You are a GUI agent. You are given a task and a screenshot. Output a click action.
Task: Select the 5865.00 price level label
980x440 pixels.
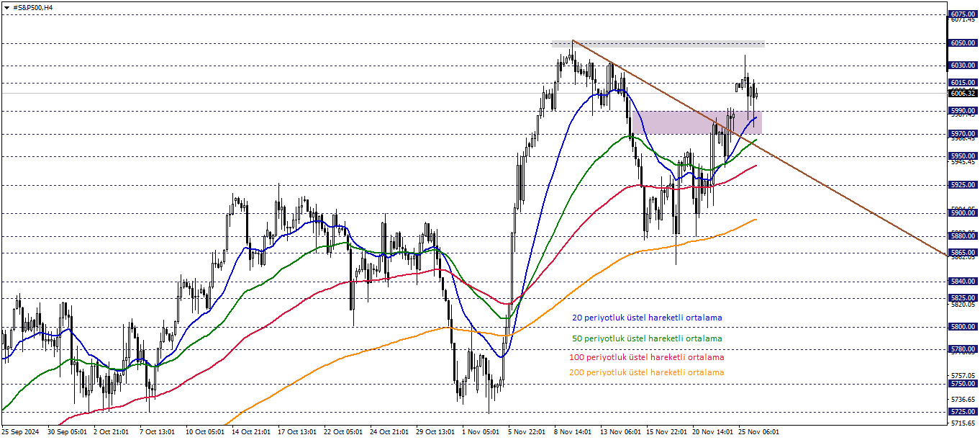click(963, 253)
